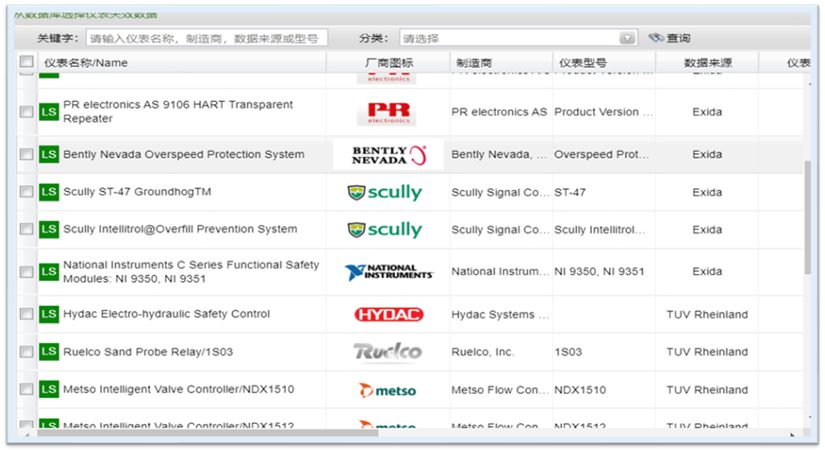Viewport: 825px width, 452px height.
Task: Click the National Instruments logo
Action: [389, 272]
